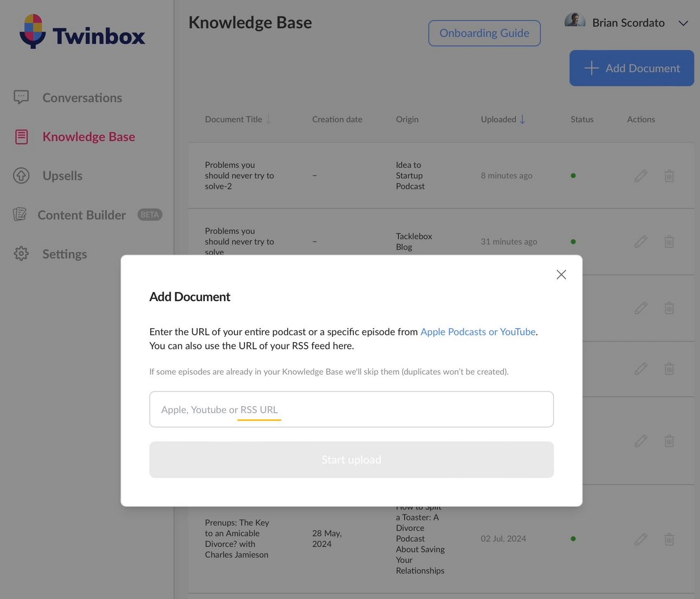Viewport: 700px width, 599px height.
Task: Click status dot for 8 minutes ago row
Action: point(573,175)
